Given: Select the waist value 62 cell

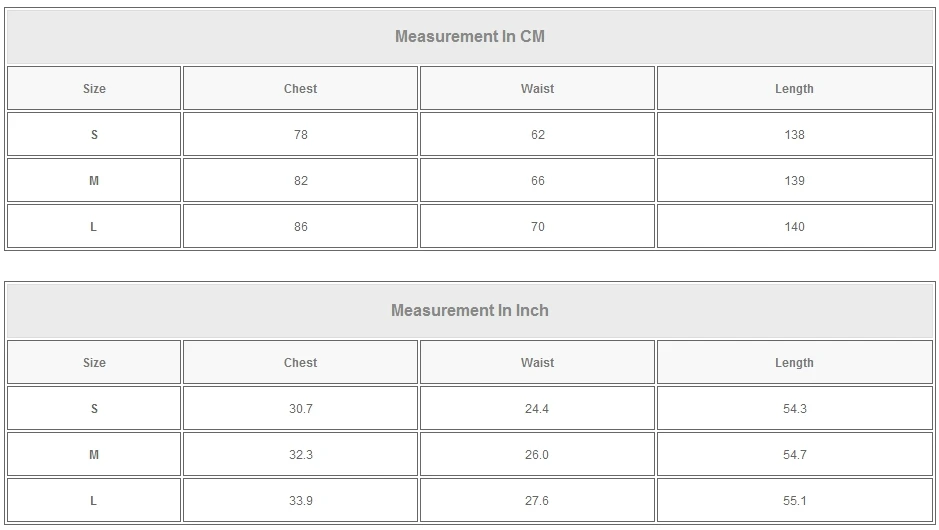Looking at the screenshot, I should (537, 135).
